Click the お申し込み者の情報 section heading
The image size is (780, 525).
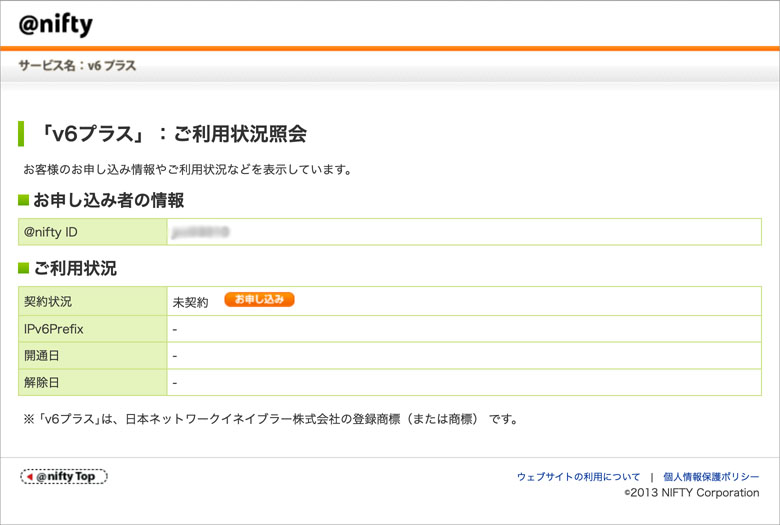tap(108, 200)
